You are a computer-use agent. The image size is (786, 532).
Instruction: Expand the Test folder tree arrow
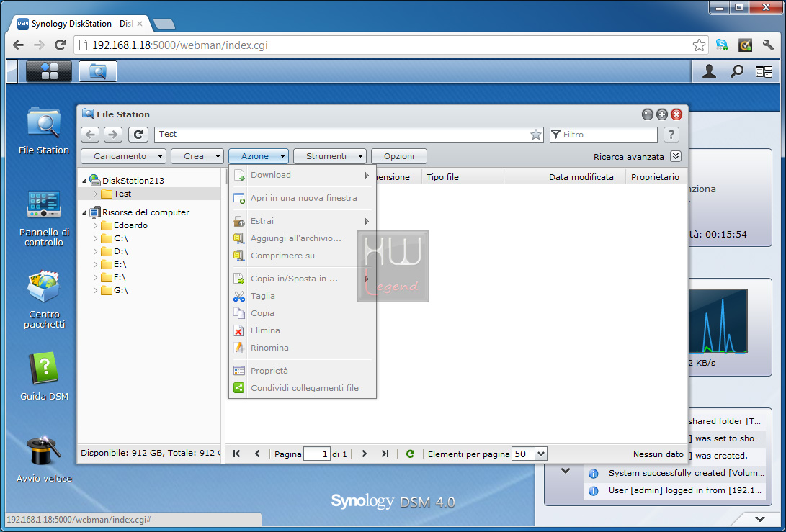pos(95,194)
